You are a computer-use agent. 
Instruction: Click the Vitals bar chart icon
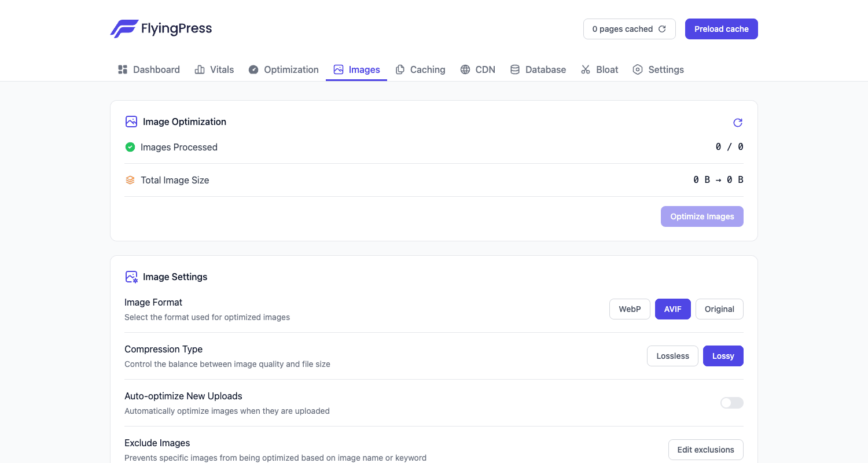[200, 69]
